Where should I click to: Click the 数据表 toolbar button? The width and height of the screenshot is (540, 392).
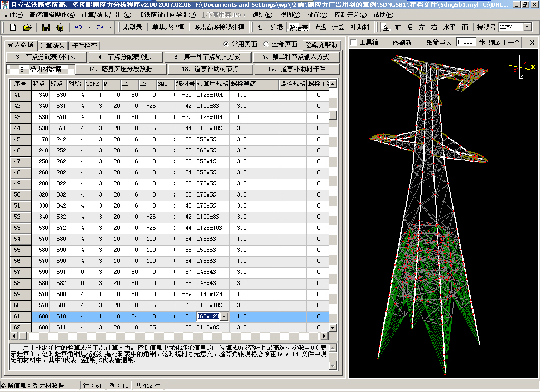[x=298, y=27]
